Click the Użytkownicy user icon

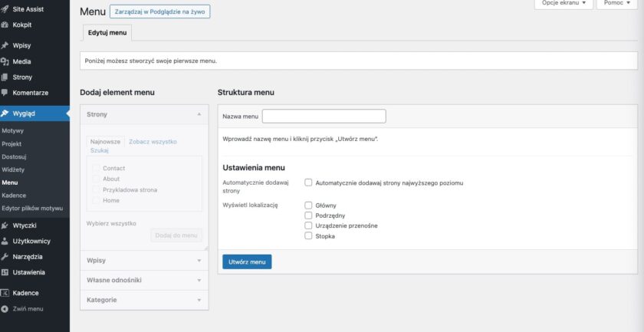click(5, 241)
